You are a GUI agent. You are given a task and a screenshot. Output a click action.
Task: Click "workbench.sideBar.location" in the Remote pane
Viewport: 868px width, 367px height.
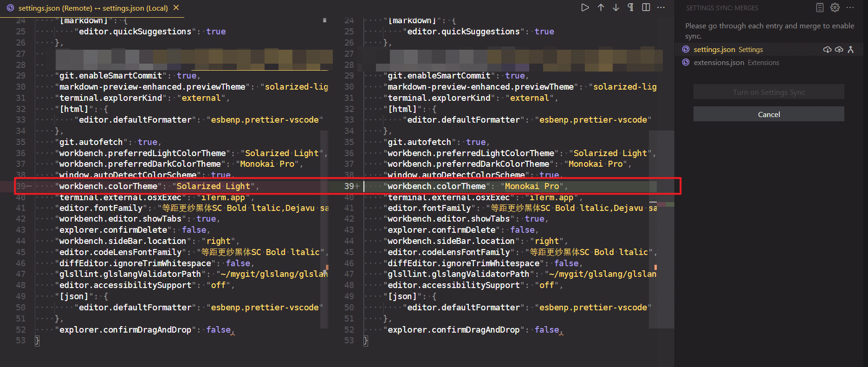coord(123,241)
